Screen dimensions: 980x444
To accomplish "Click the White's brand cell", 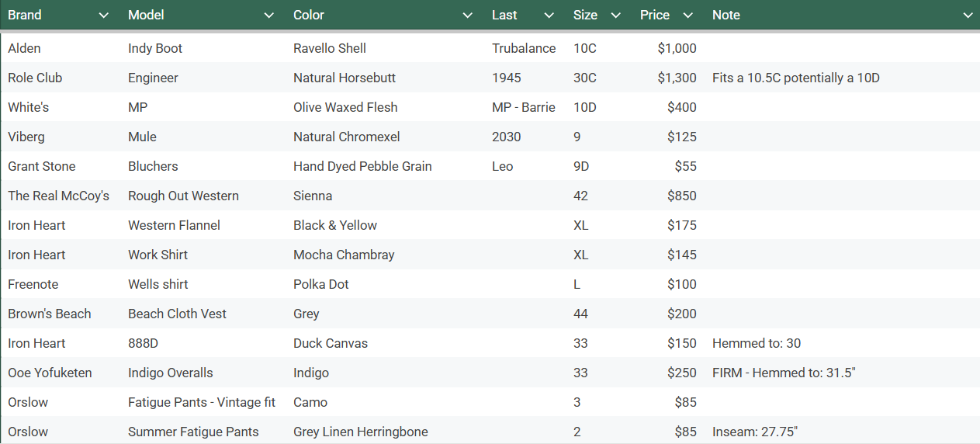I will (28, 107).
